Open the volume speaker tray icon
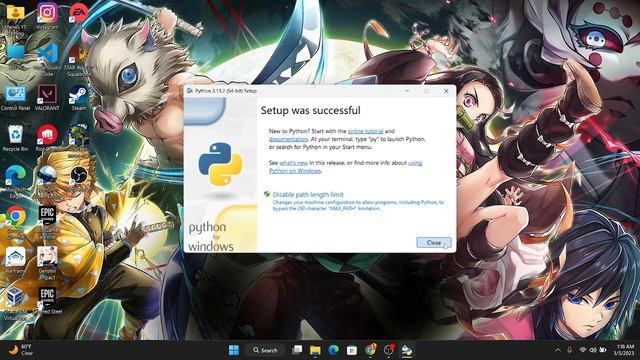The image size is (640, 360). click(x=593, y=350)
